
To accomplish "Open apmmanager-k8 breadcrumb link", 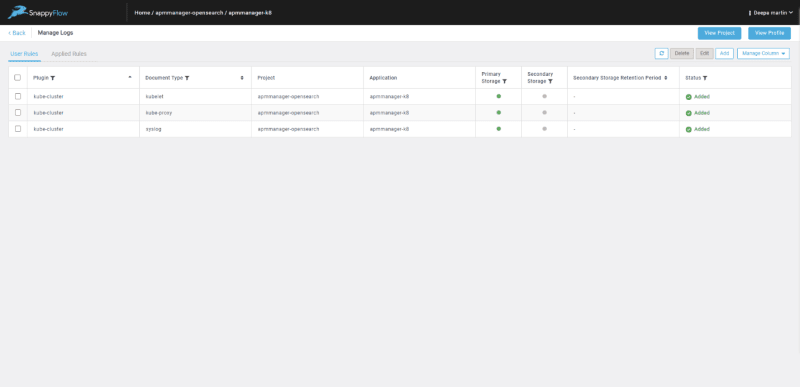I will pyautogui.click(x=250, y=13).
